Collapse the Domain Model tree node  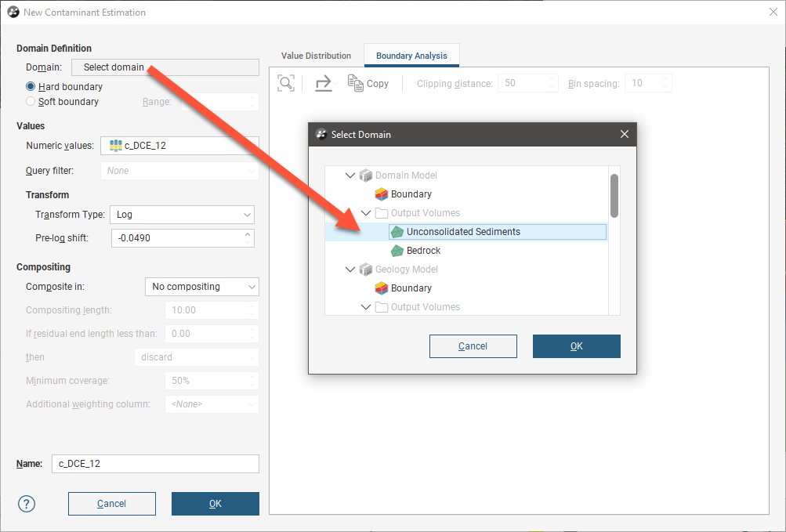tap(350, 176)
